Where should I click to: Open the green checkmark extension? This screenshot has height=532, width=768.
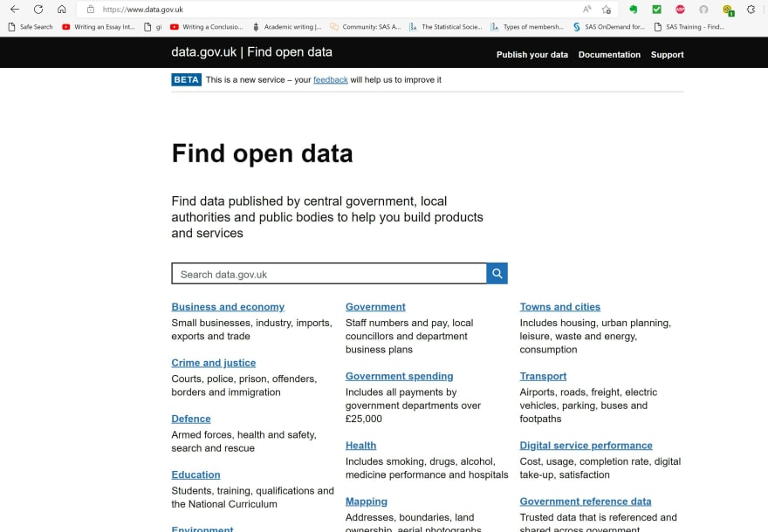(657, 10)
